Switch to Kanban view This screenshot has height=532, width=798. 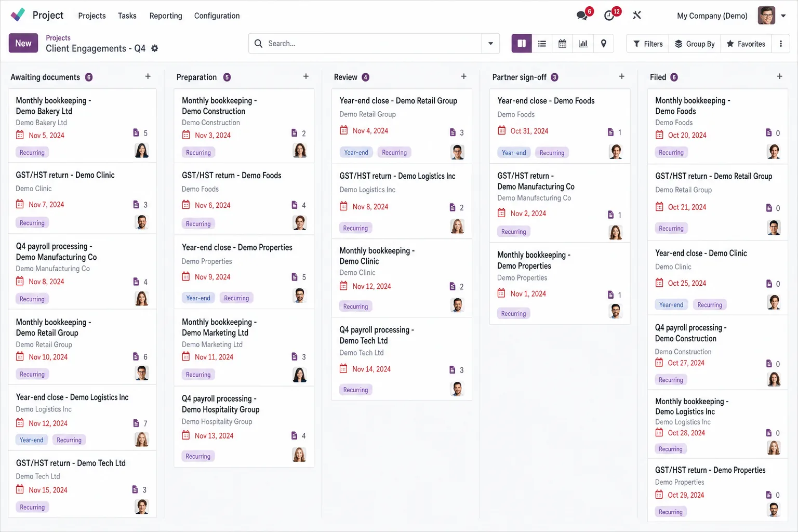[x=522, y=44]
